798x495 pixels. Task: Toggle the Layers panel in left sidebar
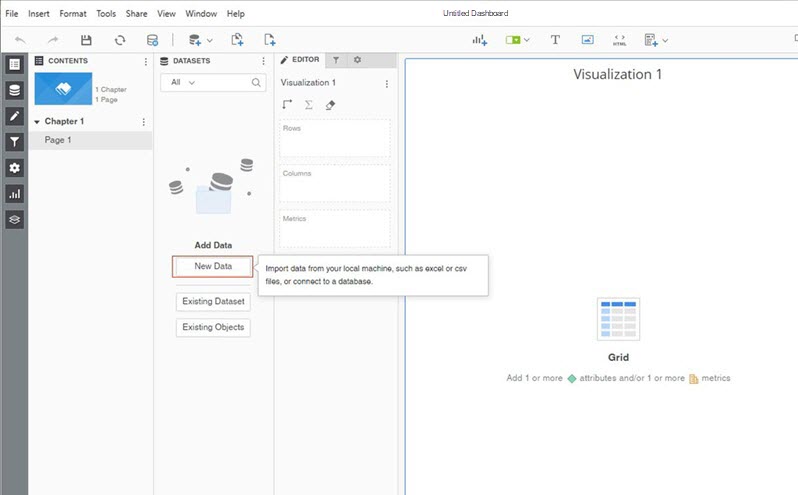point(14,219)
